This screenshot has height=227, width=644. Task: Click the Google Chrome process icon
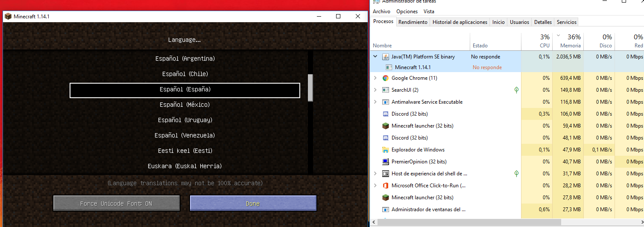(385, 78)
